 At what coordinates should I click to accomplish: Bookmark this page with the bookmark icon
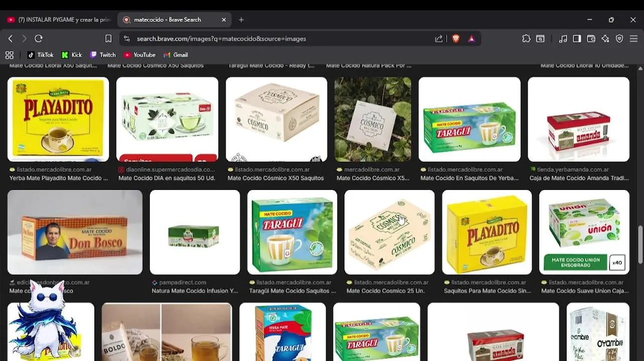108,39
